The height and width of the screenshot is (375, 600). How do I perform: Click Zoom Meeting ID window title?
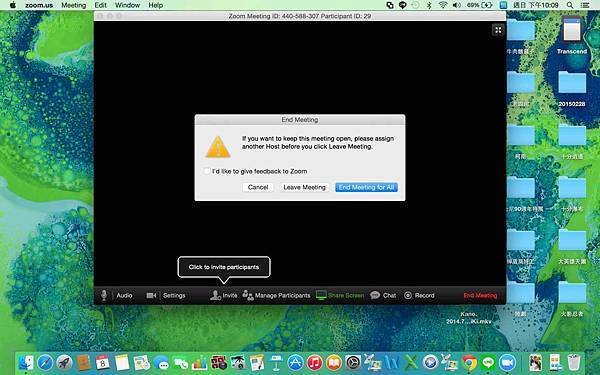pos(300,16)
